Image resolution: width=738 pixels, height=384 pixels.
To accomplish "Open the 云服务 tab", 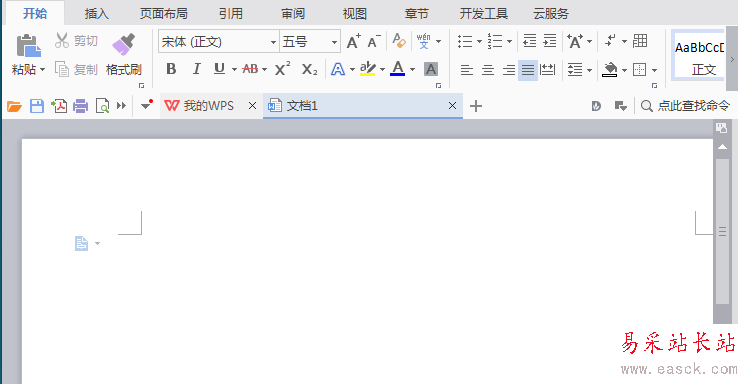I will point(551,14).
